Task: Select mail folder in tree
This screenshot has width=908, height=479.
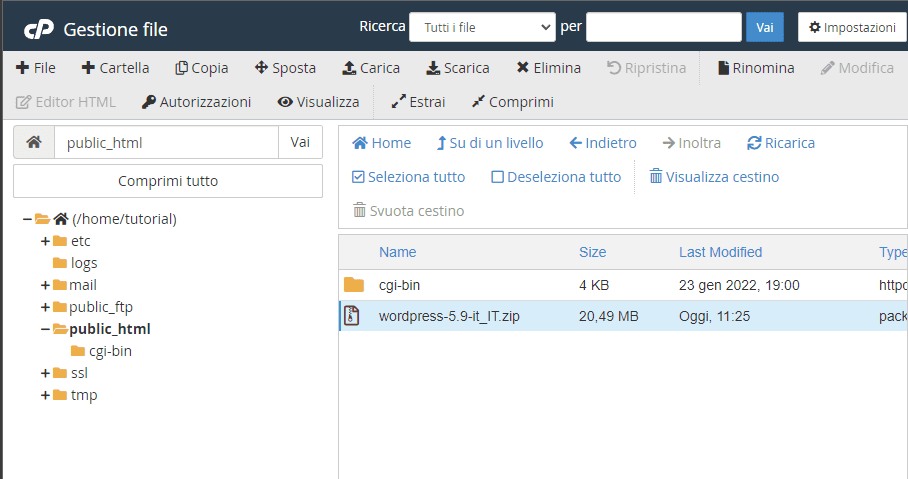Action: pyautogui.click(x=83, y=285)
